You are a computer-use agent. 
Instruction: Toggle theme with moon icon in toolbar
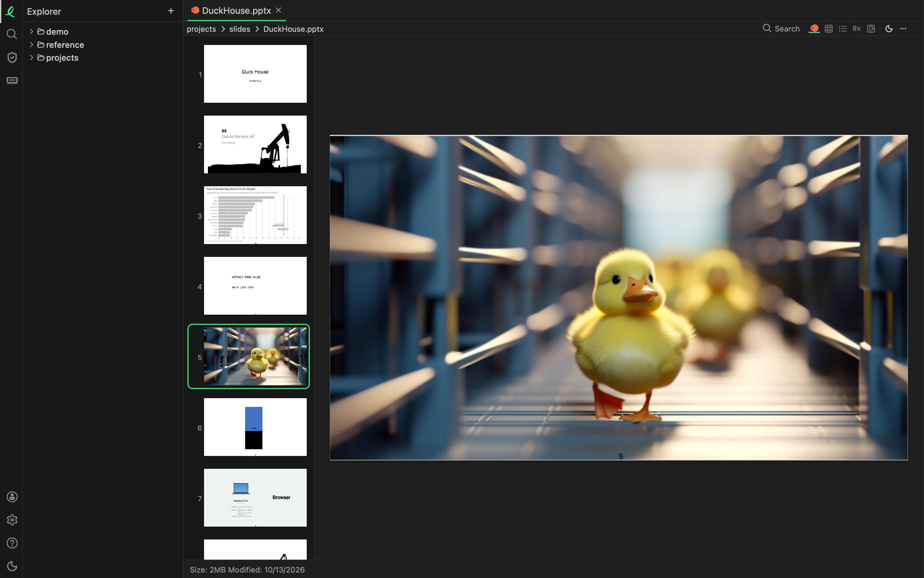[889, 29]
